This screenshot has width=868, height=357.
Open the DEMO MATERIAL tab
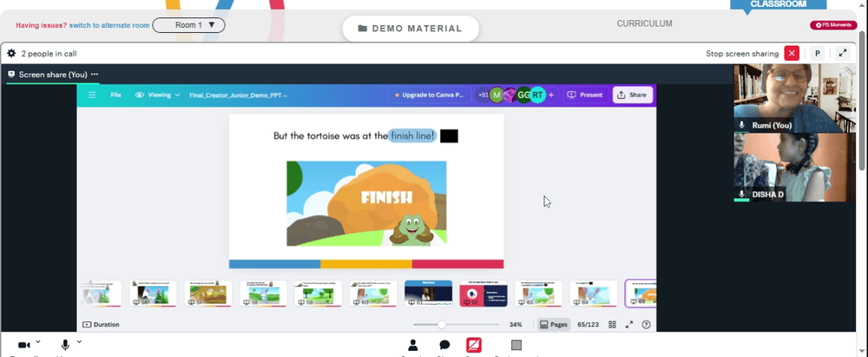click(x=411, y=29)
